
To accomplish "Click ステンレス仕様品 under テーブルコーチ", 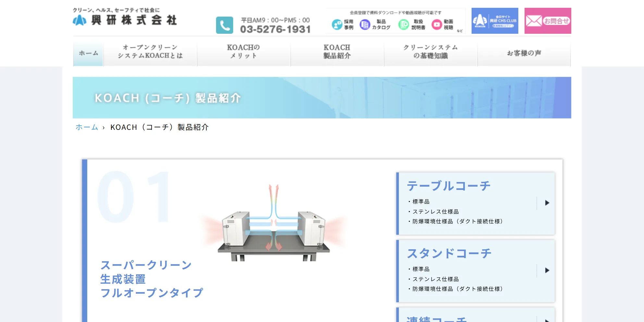I will 435,212.
